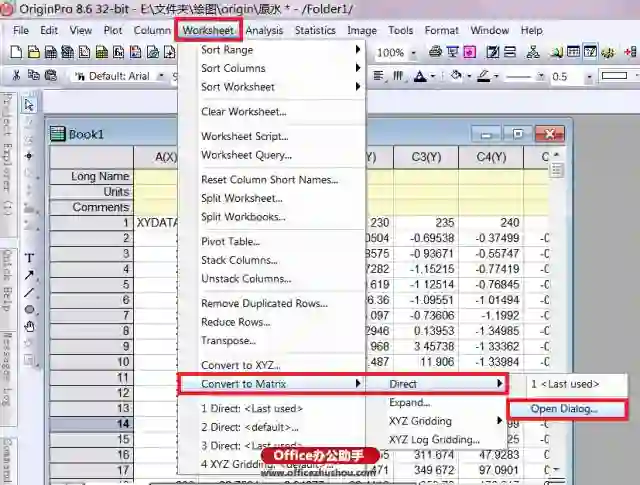Click the C3(Y) column header

(426, 157)
